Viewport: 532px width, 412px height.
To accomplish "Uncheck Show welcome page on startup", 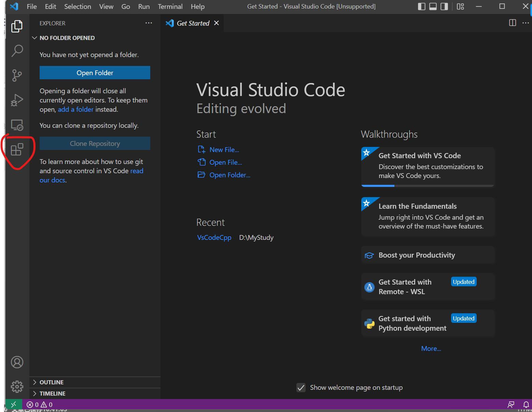I will (x=301, y=387).
